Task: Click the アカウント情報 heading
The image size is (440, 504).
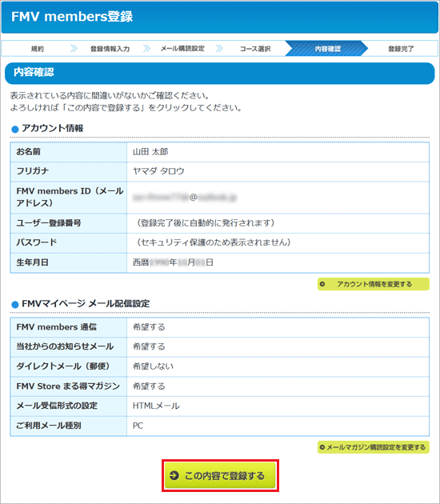Action: tap(52, 128)
